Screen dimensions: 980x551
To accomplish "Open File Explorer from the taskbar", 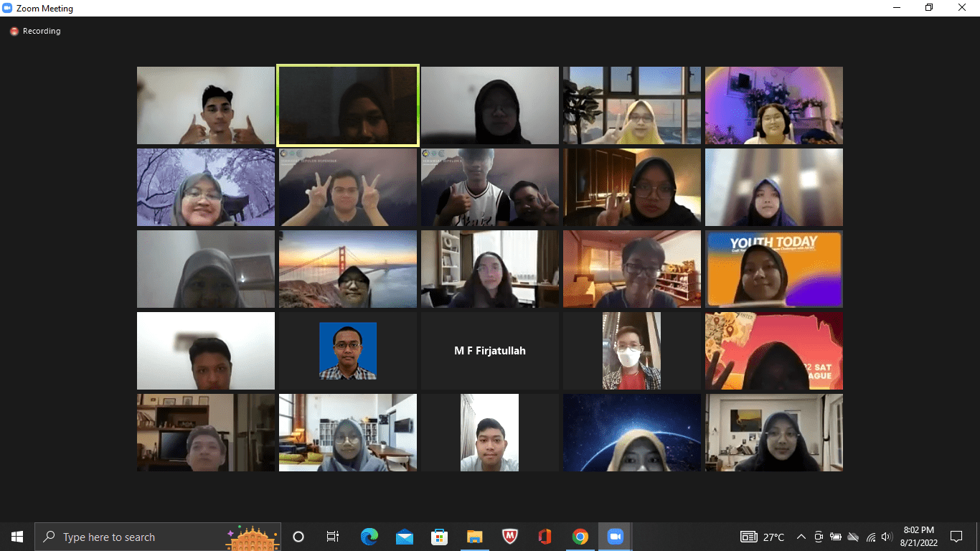I will coord(475,537).
